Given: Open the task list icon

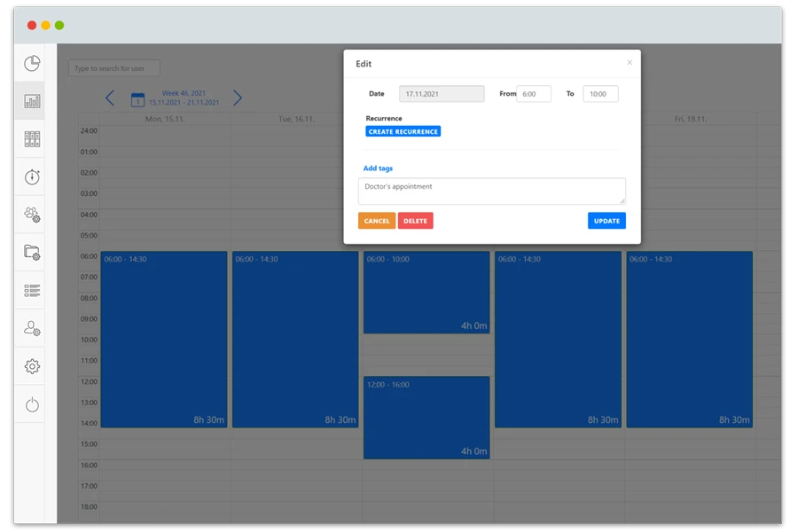Looking at the screenshot, I should [32, 290].
